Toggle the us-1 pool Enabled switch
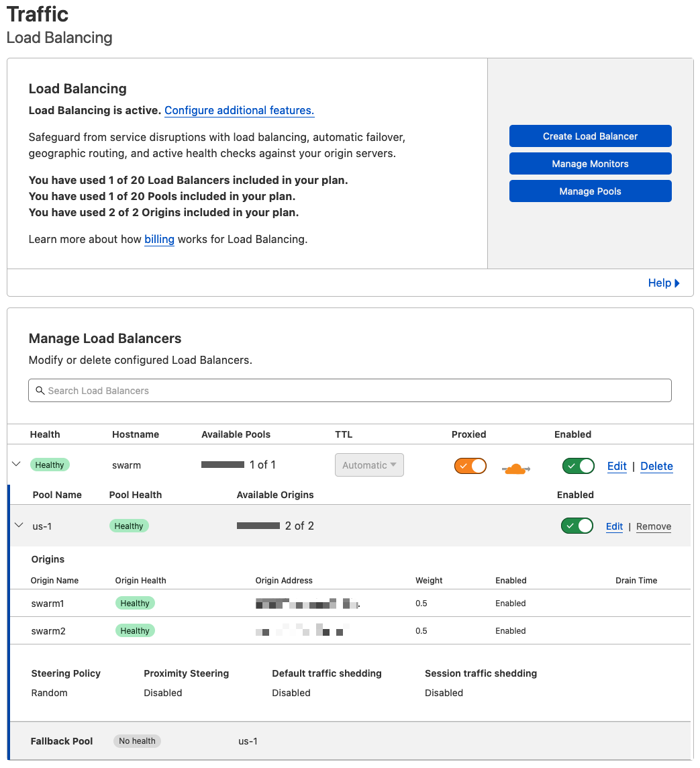This screenshot has width=700, height=768. (577, 526)
